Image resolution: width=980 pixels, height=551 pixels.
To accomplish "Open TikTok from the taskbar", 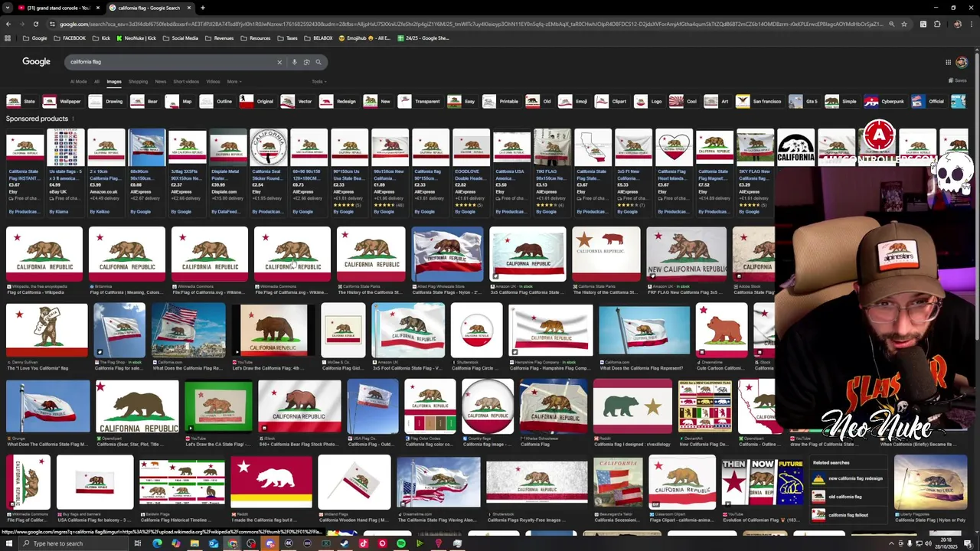I will (x=363, y=543).
